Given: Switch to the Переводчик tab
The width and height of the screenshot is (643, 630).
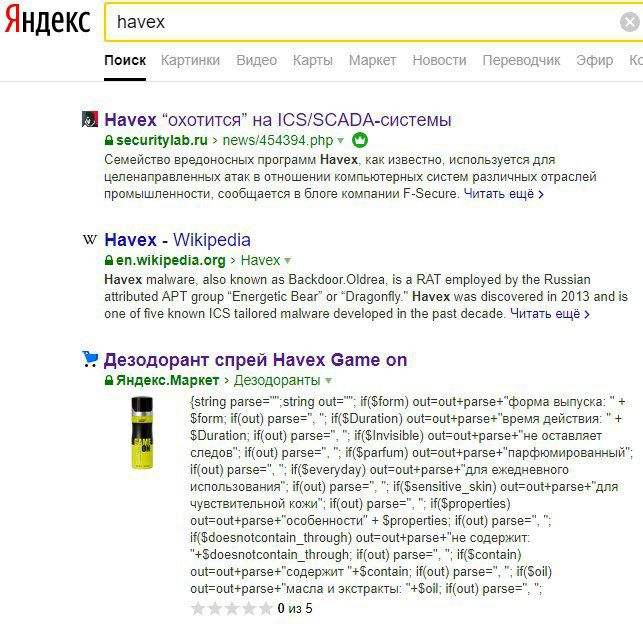Looking at the screenshot, I should 521,60.
